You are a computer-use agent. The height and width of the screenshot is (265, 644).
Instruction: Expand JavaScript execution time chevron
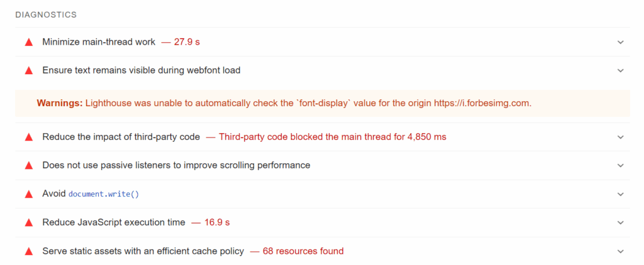pos(620,222)
